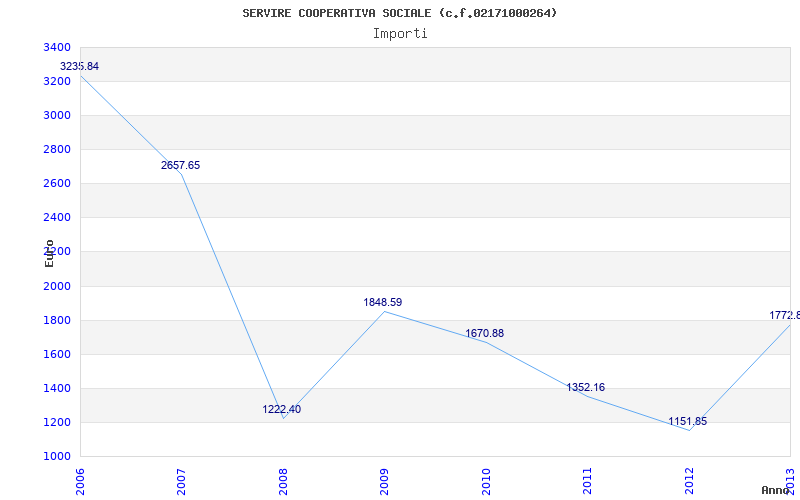The height and width of the screenshot is (500, 800).
Task: Select the 2008 x-axis year label
Action: pyautogui.click(x=283, y=481)
